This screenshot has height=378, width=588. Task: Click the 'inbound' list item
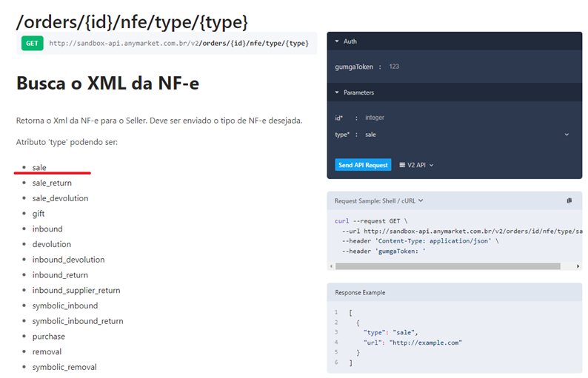(47, 229)
